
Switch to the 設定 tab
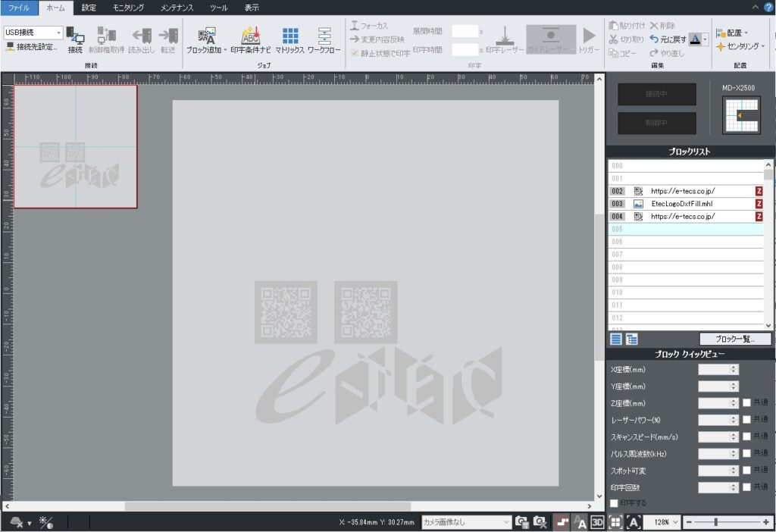[89, 8]
